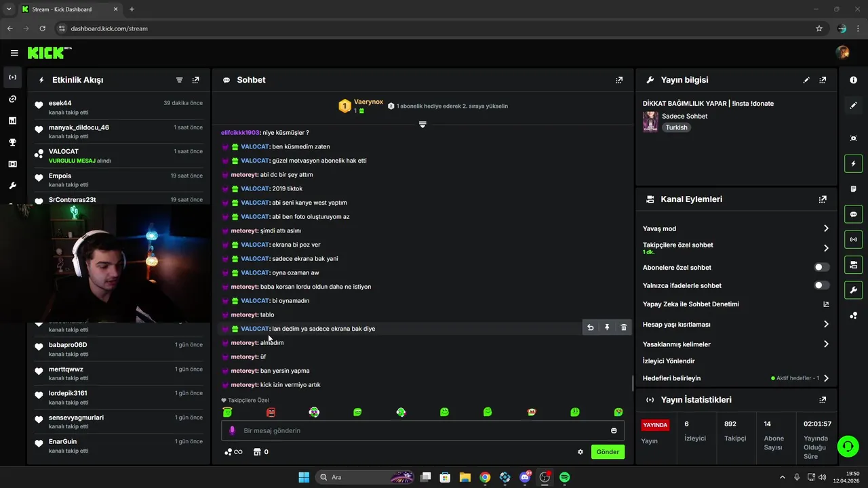The image size is (868, 488).
Task: Click the Turkish language tag
Action: pyautogui.click(x=676, y=127)
